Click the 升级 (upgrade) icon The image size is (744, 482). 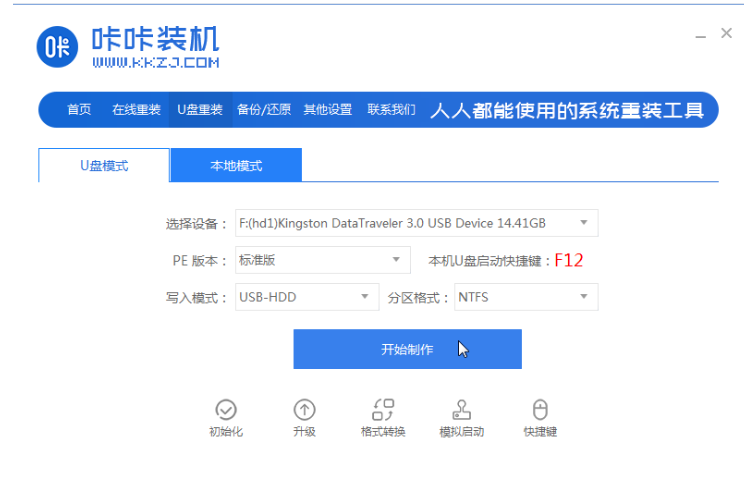(x=304, y=410)
